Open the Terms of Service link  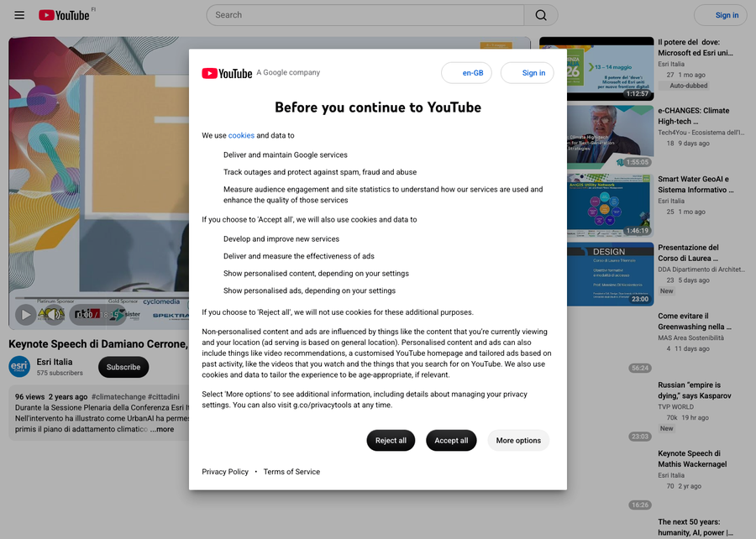(x=291, y=472)
